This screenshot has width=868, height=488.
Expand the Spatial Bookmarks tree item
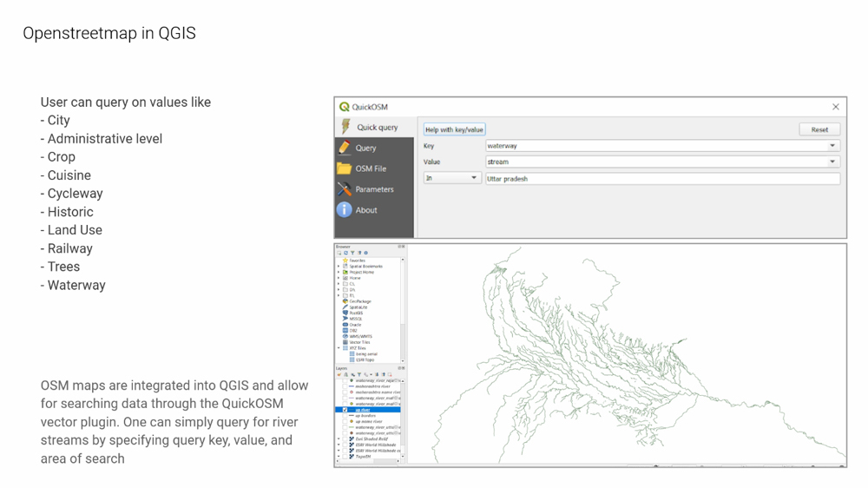coord(339,267)
